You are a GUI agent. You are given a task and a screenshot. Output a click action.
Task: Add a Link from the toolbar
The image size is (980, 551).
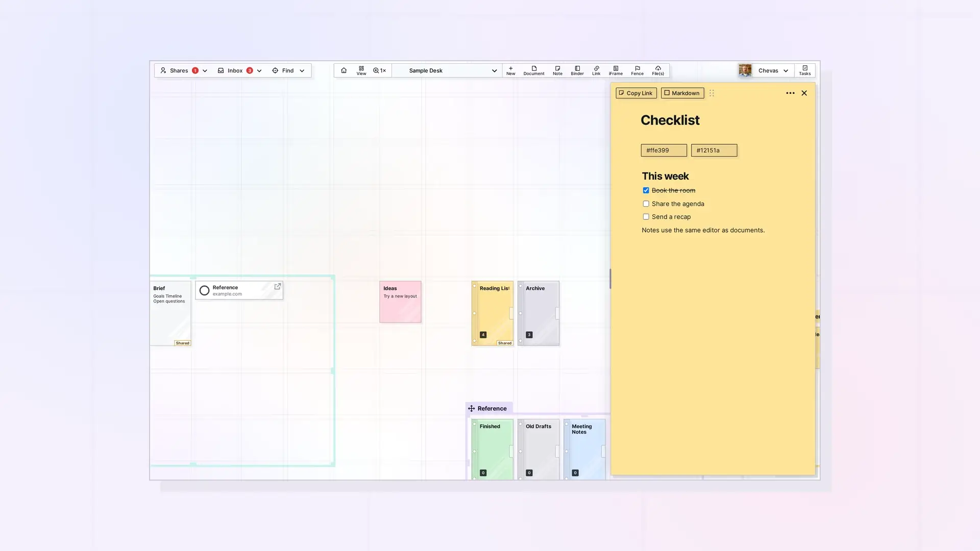(596, 70)
